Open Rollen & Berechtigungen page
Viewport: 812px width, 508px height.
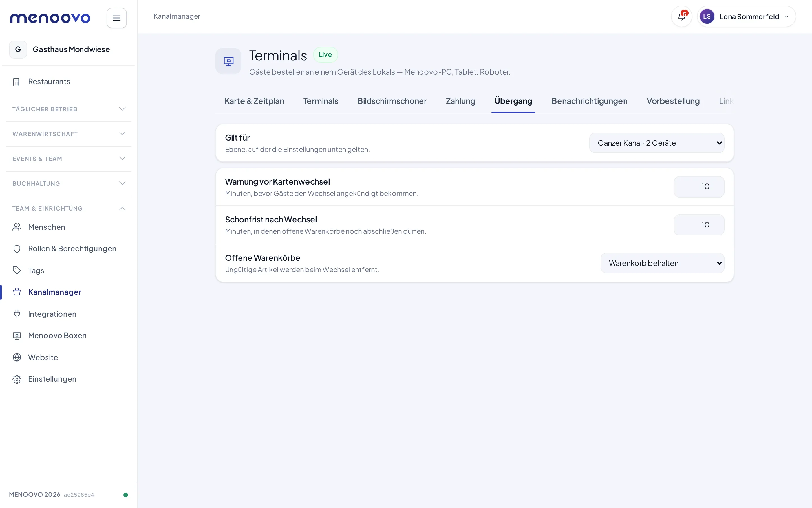(69, 249)
